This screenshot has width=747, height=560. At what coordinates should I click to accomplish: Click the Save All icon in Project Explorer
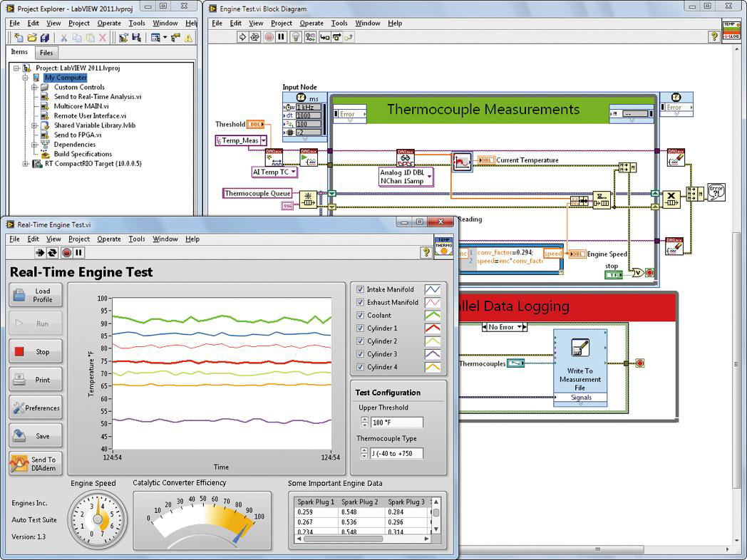pyautogui.click(x=45, y=38)
